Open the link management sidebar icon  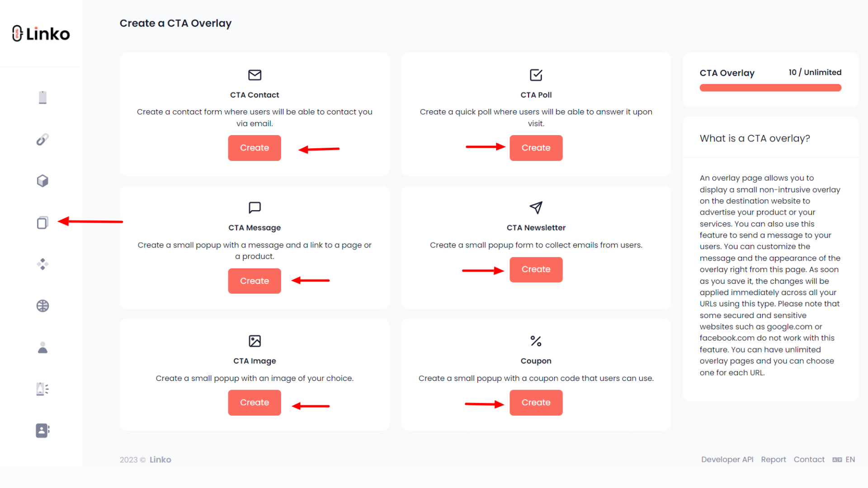coord(42,139)
